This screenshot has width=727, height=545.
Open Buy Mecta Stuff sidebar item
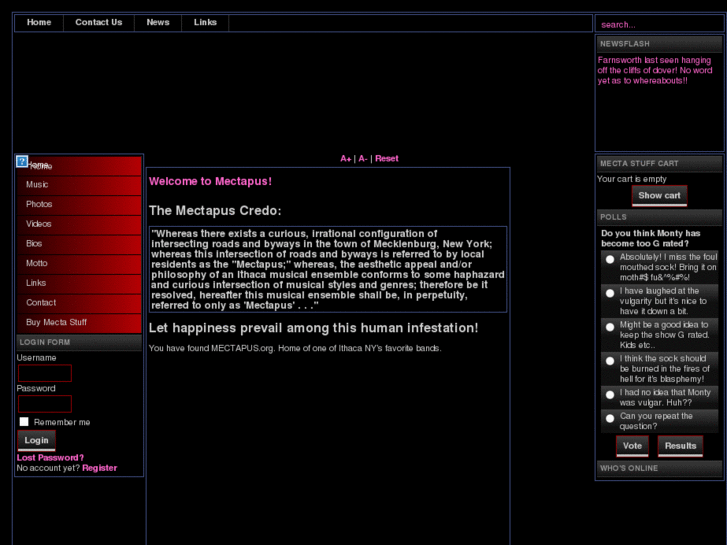click(x=79, y=322)
